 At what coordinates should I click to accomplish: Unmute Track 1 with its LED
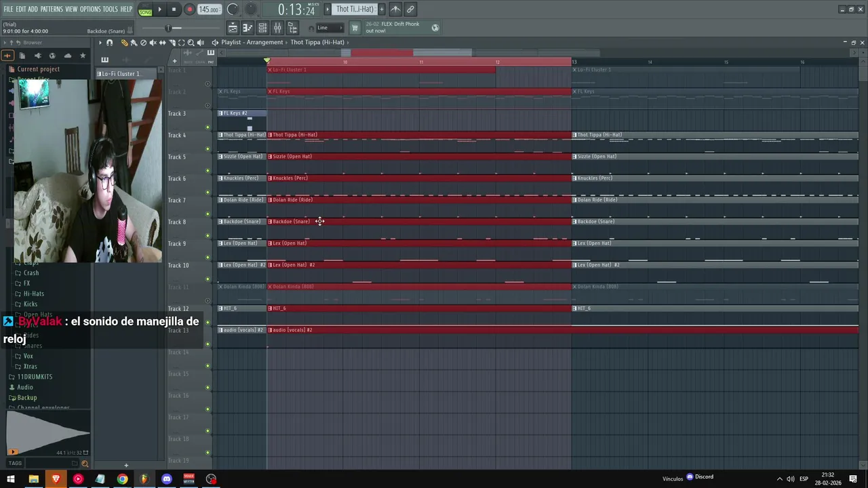point(208,84)
